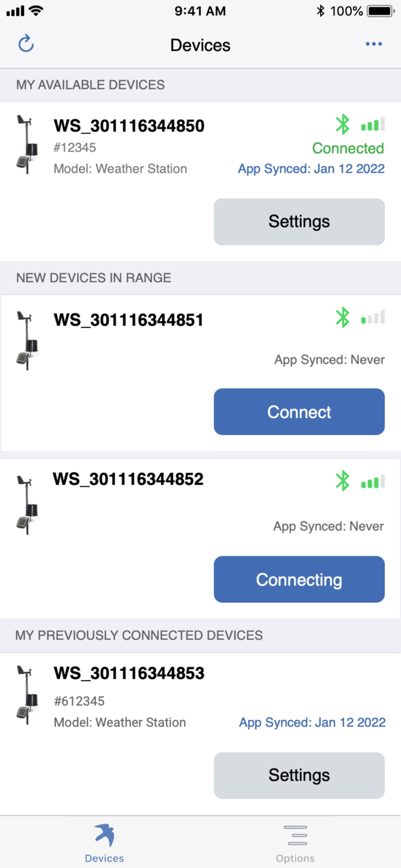Open the Devices tab at bottom
401x868 pixels.
click(x=104, y=842)
